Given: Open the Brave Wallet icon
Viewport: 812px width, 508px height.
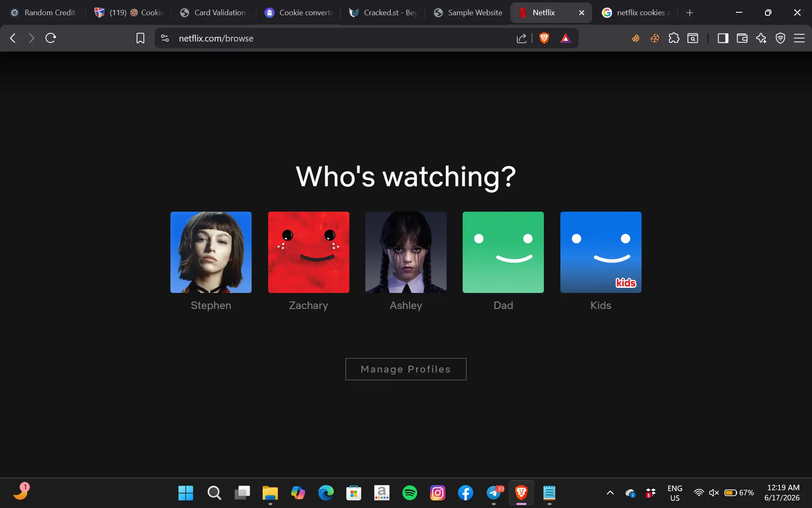Looking at the screenshot, I should click(742, 38).
